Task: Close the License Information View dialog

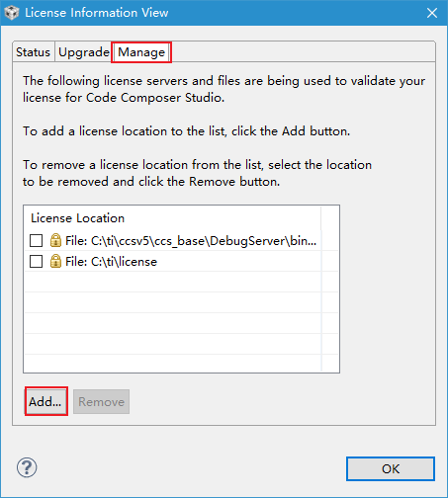Action: (x=432, y=13)
